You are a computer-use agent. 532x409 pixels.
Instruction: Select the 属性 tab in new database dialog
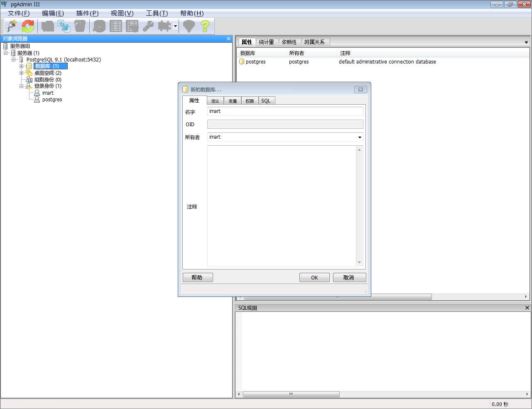(x=194, y=100)
